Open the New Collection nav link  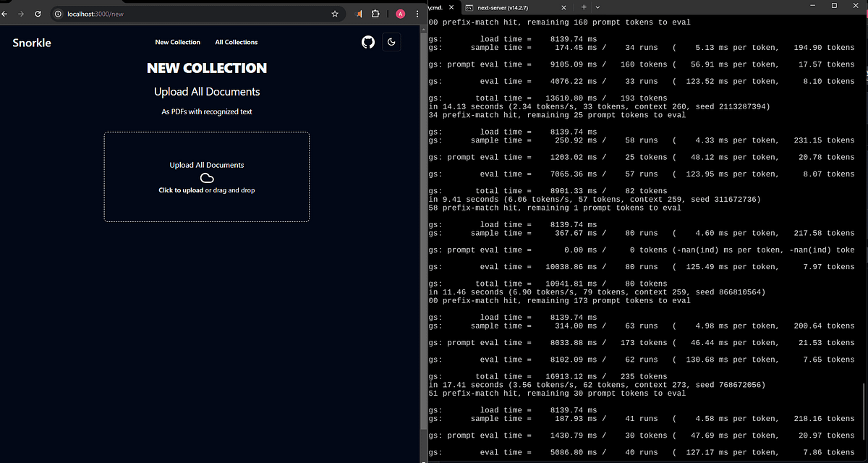point(177,42)
